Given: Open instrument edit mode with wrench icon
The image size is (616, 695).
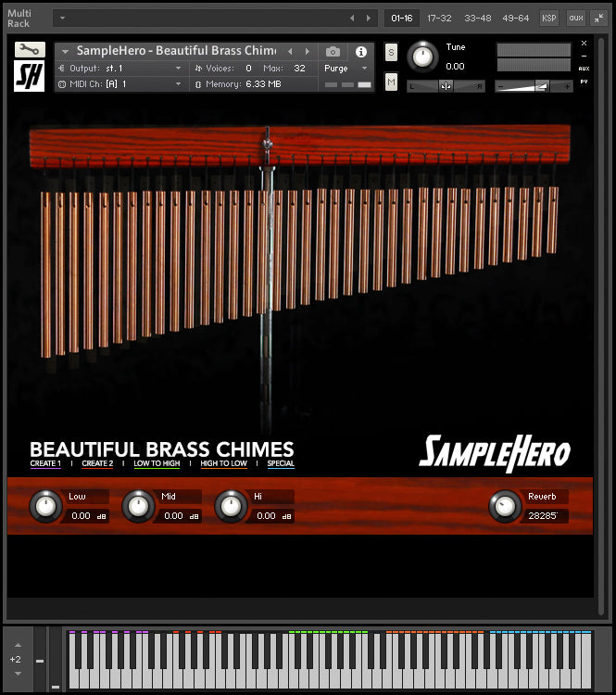Looking at the screenshot, I should [x=30, y=50].
